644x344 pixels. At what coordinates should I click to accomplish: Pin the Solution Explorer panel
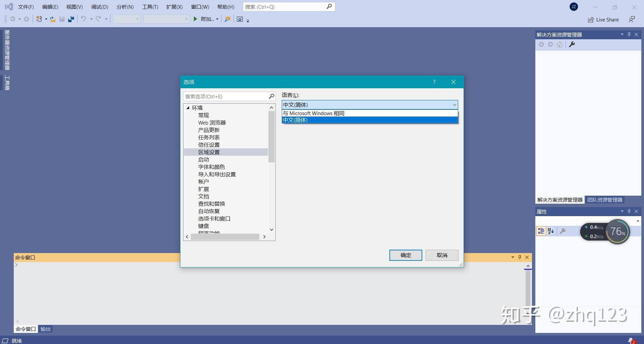(629, 34)
